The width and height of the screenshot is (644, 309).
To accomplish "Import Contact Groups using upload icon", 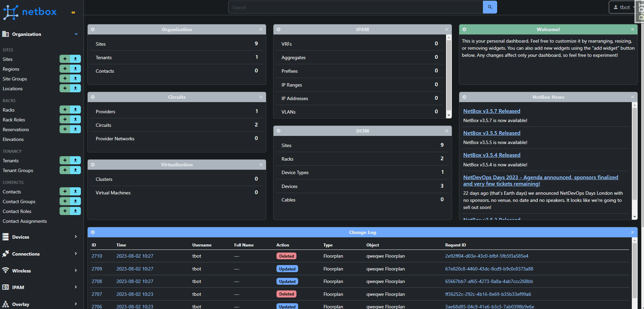I will [75, 201].
